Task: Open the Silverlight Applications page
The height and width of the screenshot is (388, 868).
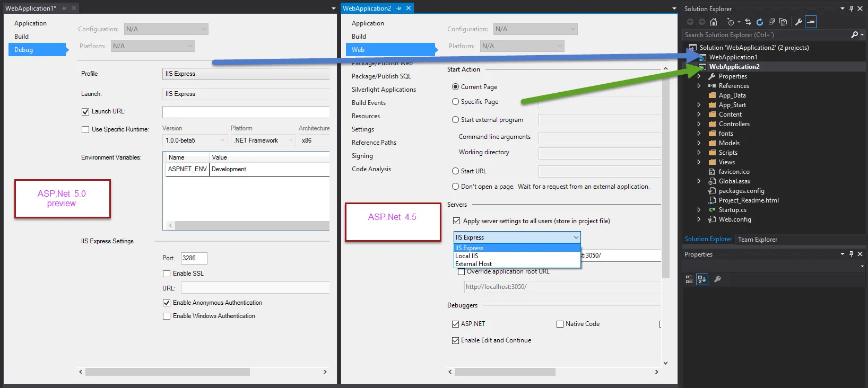Action: [384, 90]
